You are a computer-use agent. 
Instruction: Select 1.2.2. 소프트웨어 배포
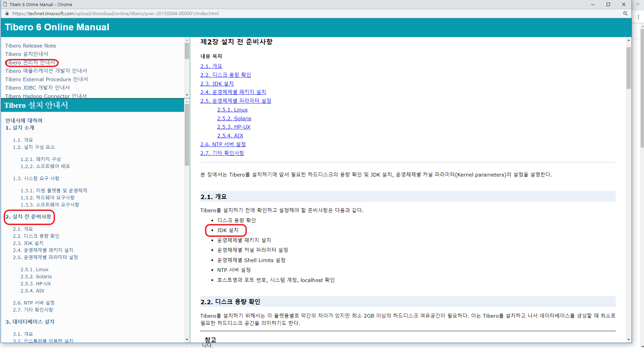[45, 166]
